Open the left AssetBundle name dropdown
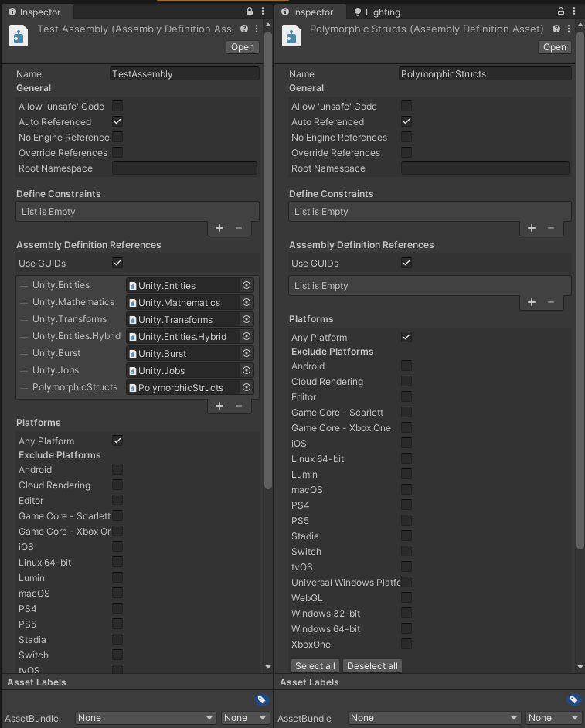Viewport: 585px width, 728px height. [x=146, y=718]
